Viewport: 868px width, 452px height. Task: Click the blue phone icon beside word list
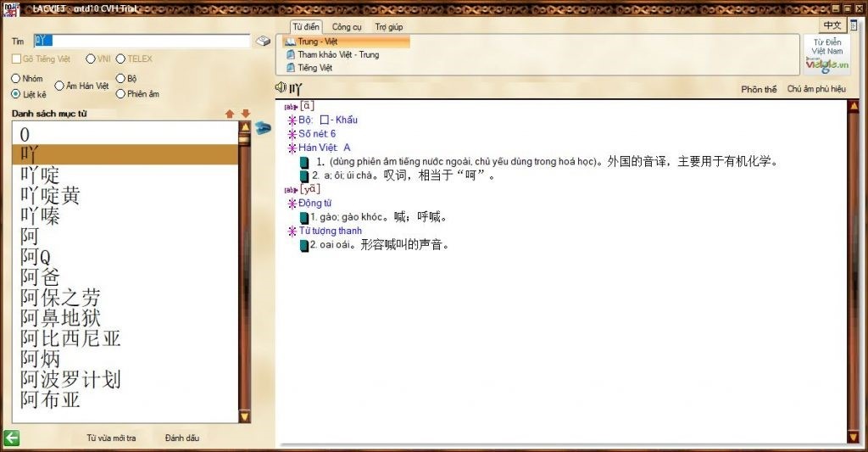tap(263, 129)
